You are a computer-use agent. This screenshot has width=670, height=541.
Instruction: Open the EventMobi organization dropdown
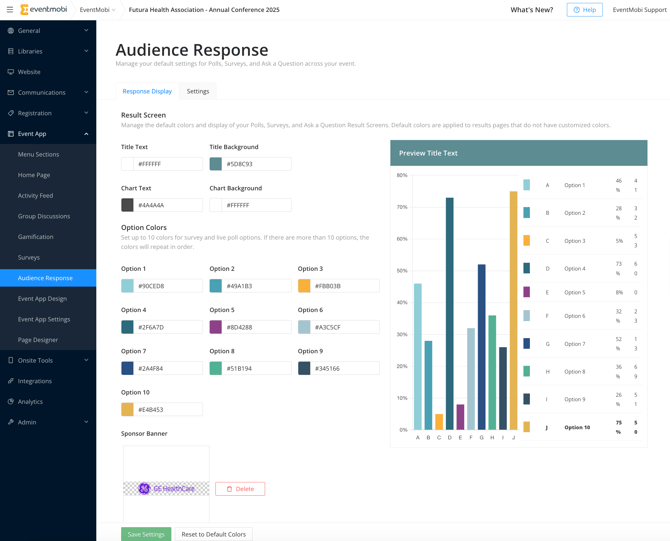click(x=98, y=10)
